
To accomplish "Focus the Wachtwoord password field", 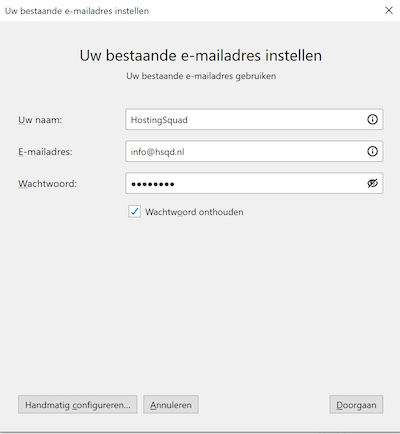I will [254, 183].
